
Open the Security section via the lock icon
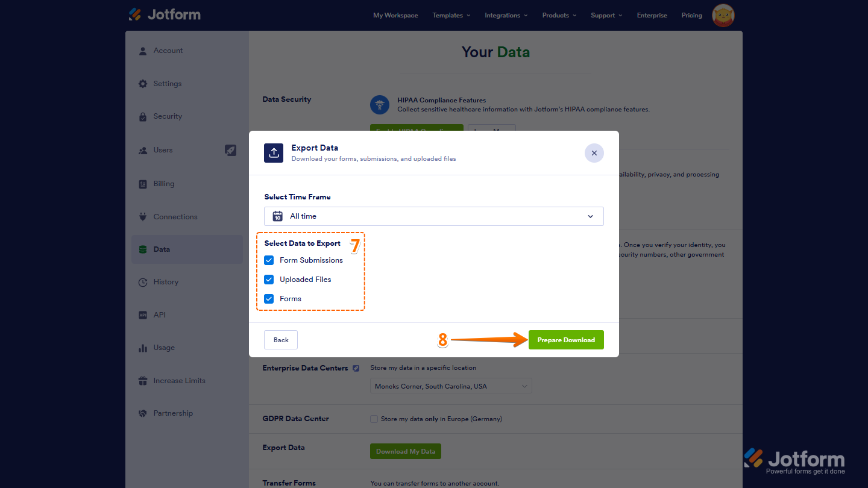click(x=142, y=116)
